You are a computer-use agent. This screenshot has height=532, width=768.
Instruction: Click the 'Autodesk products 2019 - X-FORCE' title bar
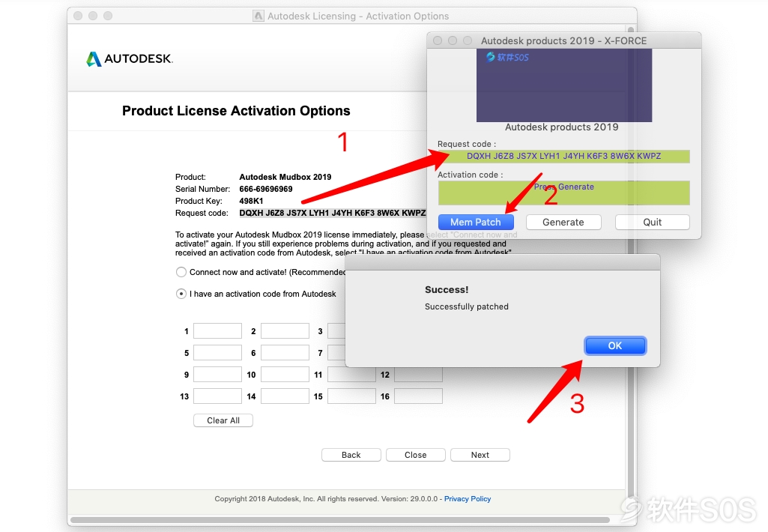coord(563,40)
